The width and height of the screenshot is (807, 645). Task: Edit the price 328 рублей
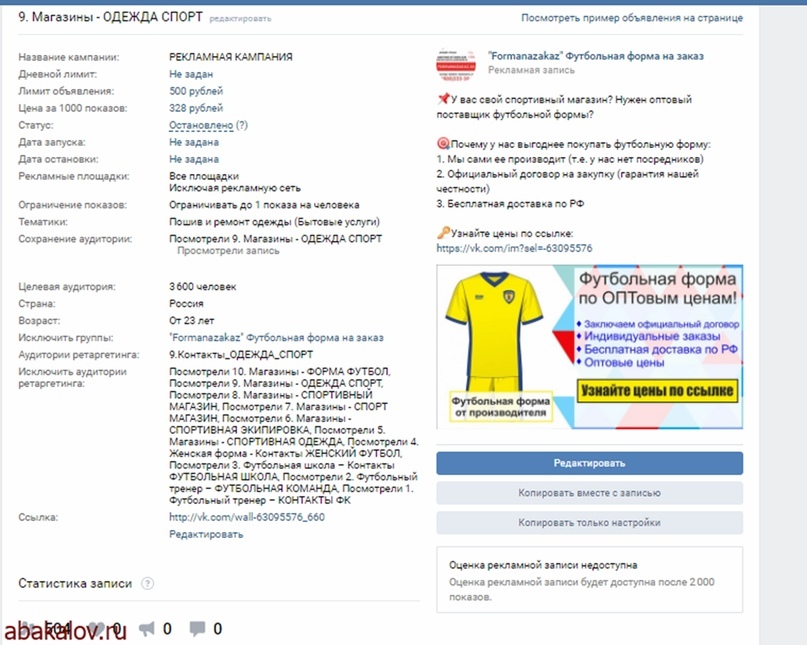196,108
